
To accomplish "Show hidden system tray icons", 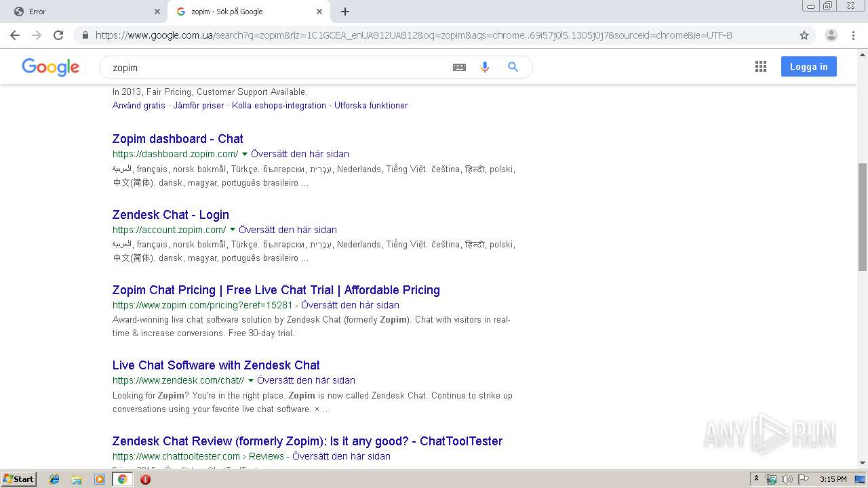I will tap(756, 479).
